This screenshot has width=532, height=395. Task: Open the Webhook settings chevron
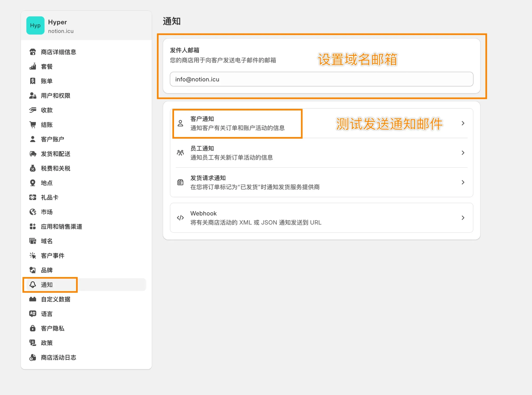(463, 218)
